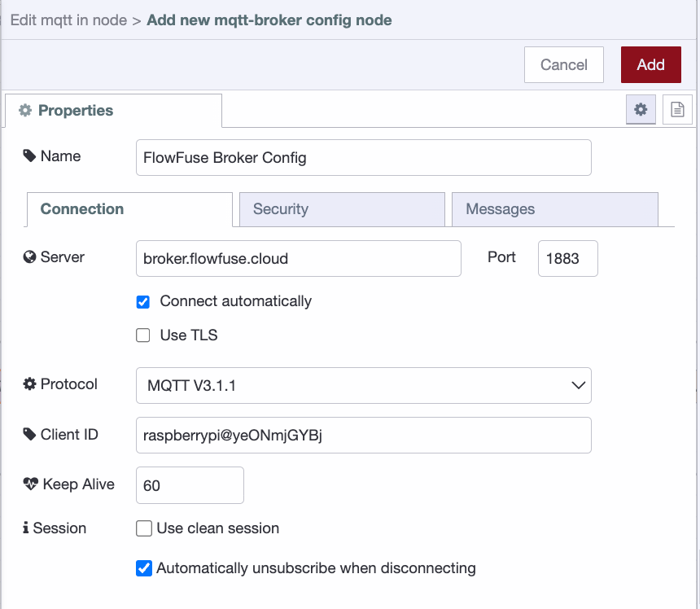The height and width of the screenshot is (609, 700).
Task: Click the gear icon on the Properties tab
Action: tap(25, 110)
